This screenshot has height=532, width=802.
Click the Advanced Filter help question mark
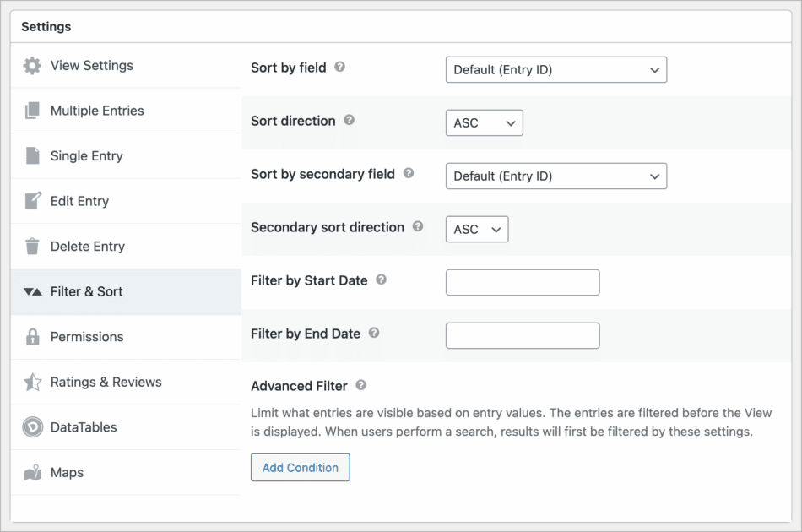coord(360,385)
